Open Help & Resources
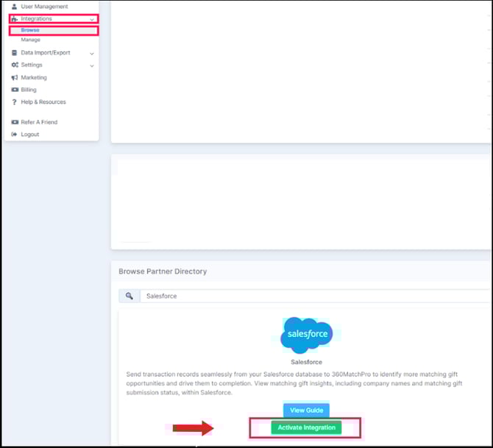This screenshot has height=448, width=493. [x=43, y=102]
